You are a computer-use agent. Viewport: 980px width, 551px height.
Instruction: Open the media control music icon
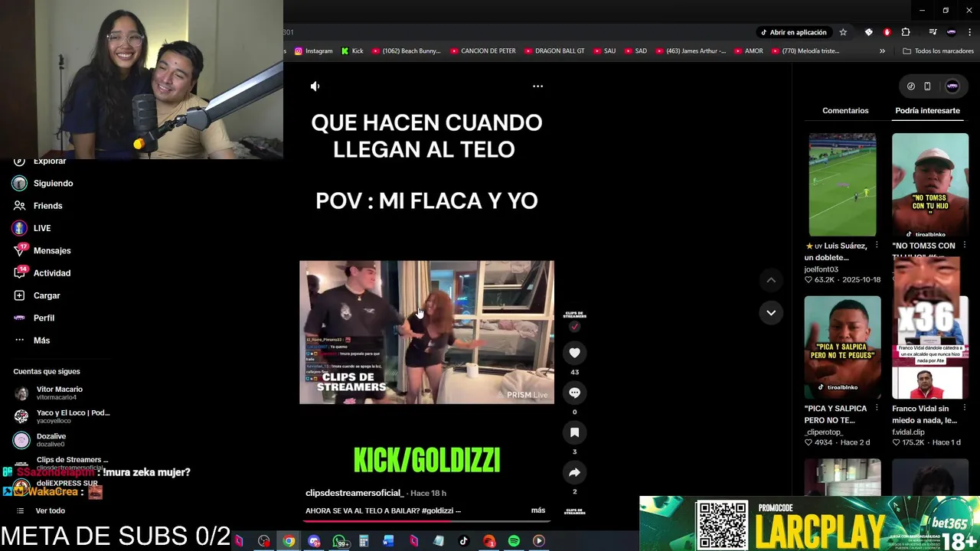coord(933,32)
